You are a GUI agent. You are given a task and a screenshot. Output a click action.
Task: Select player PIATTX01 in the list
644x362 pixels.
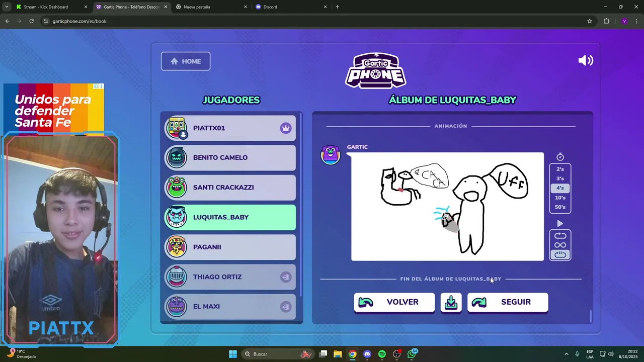pos(230,128)
